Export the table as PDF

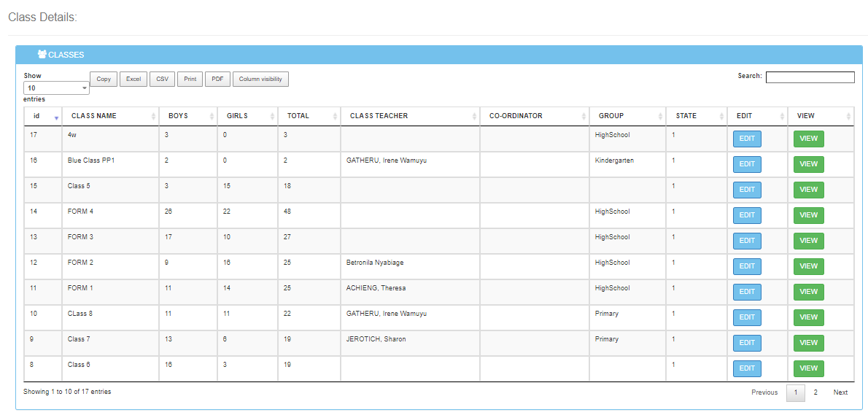pos(217,79)
